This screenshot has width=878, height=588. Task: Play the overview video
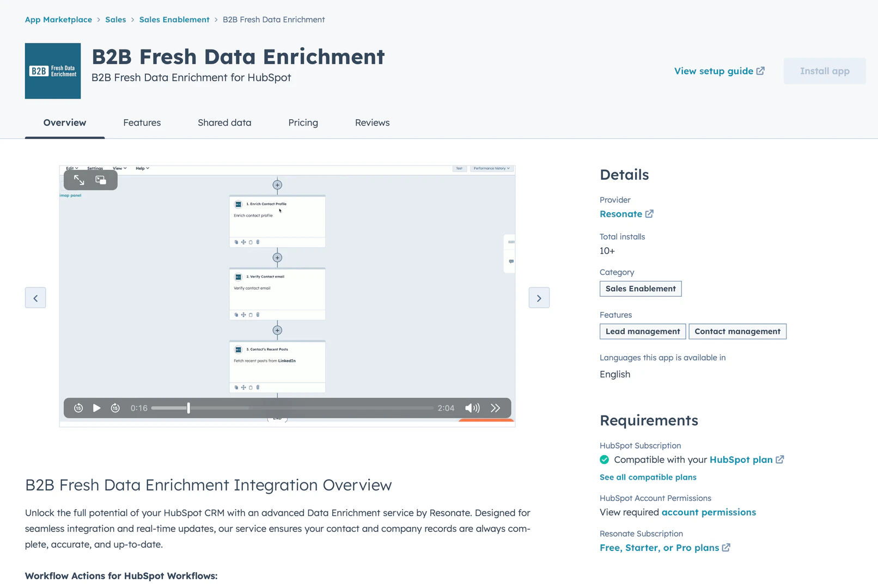pos(97,408)
